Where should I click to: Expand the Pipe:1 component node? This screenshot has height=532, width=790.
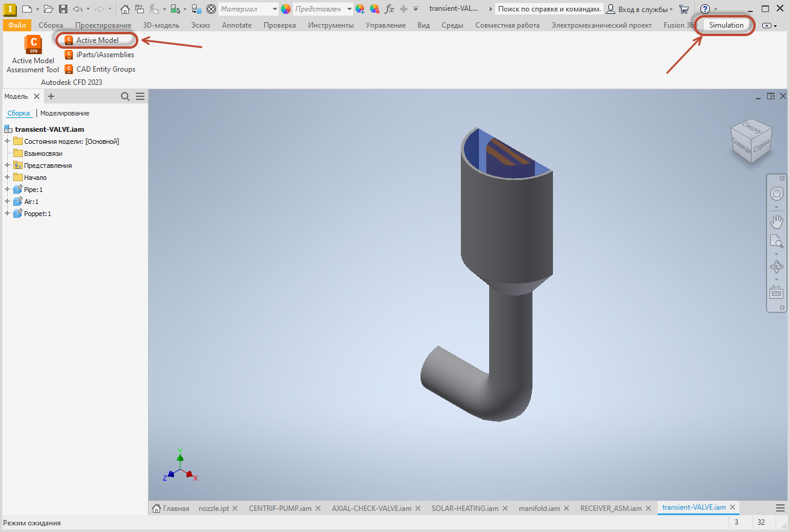pos(7,190)
